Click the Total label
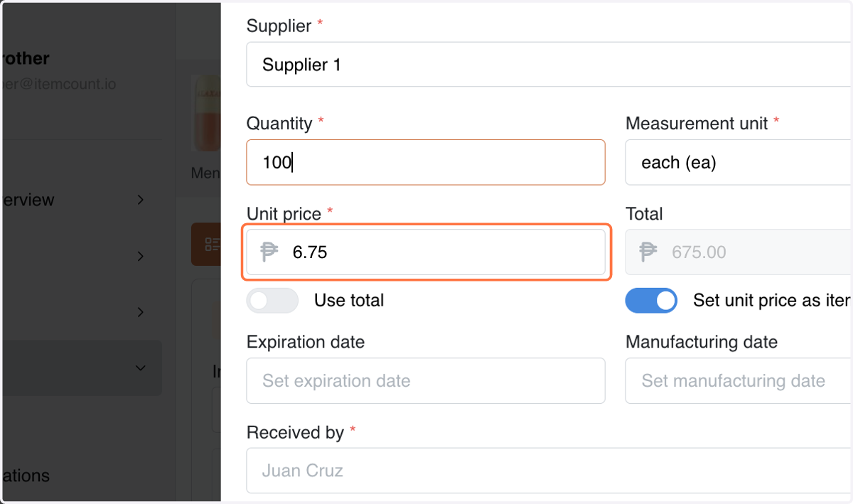 click(x=644, y=213)
